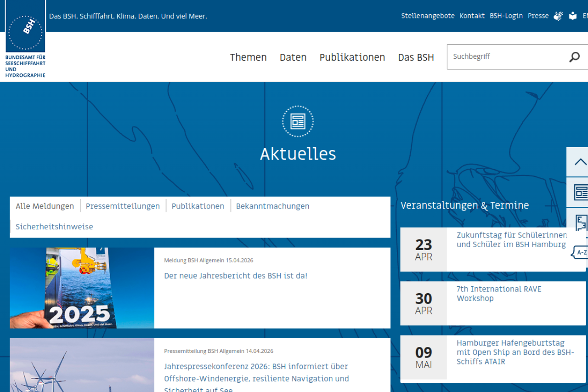Open the A-Z glossary speech bubble icon
Image resolution: width=588 pixels, height=392 pixels.
[581, 252]
